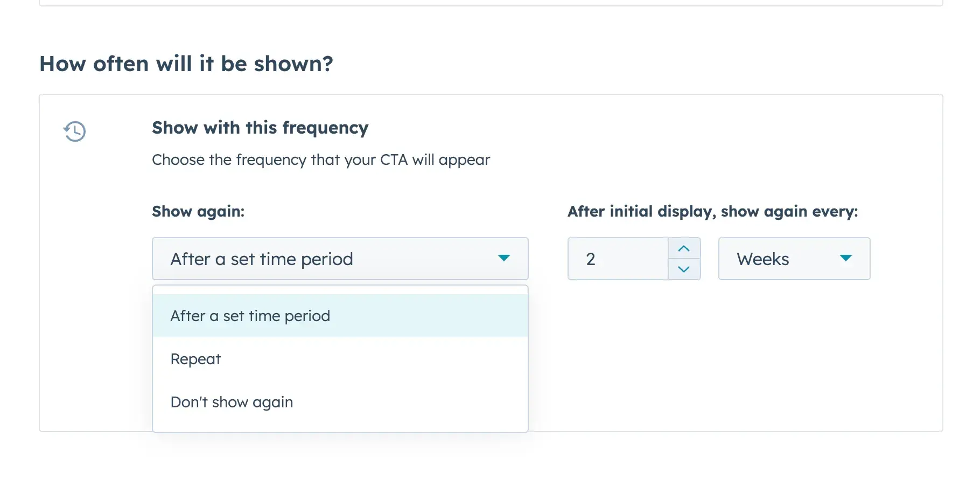Decrease the value using the stepper down arrow
980x500 pixels.
684,269
